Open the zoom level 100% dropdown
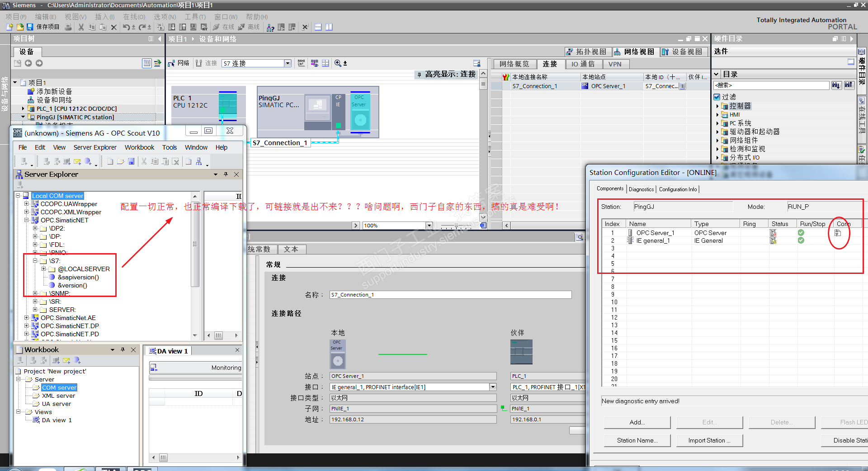 [429, 226]
